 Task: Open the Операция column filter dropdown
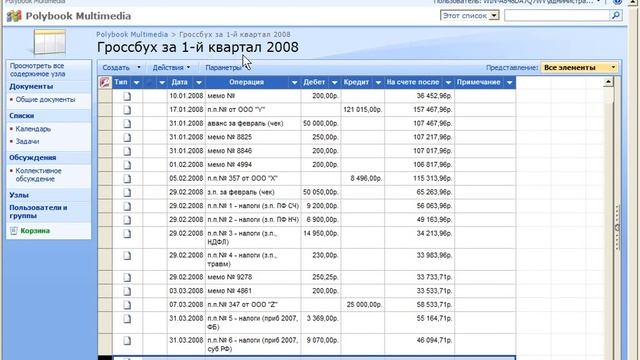(x=294, y=82)
